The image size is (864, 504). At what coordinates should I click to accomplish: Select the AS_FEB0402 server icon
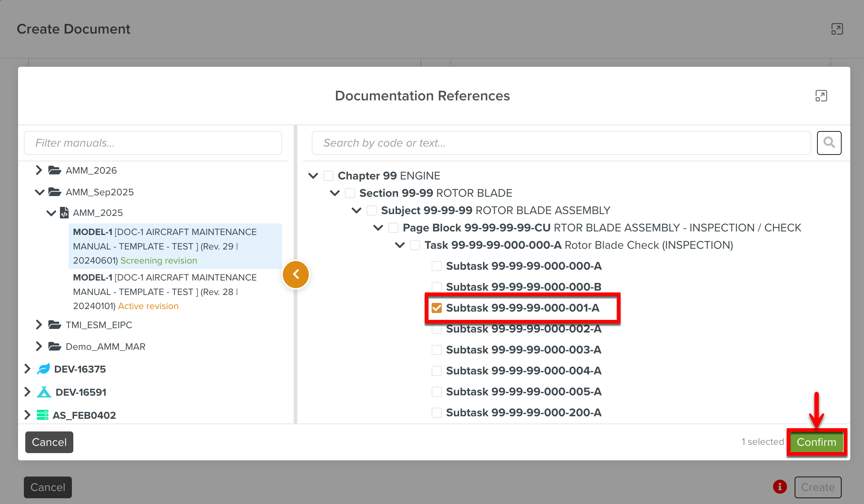pos(43,415)
